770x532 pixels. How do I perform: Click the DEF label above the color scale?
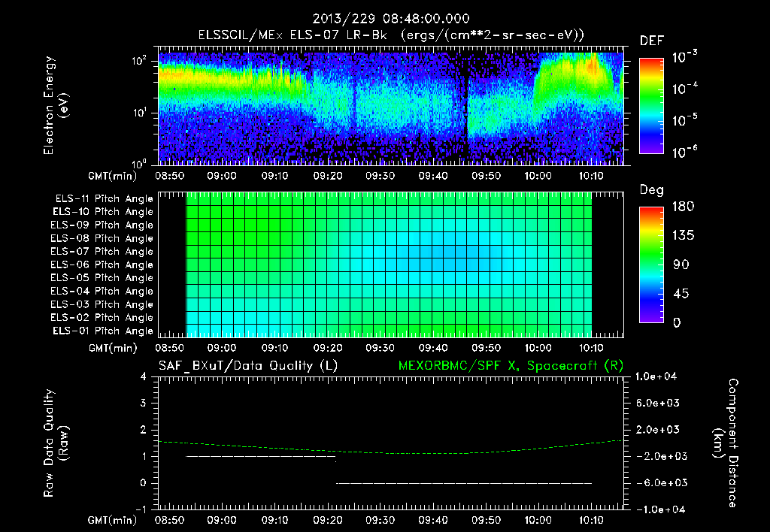pos(652,41)
